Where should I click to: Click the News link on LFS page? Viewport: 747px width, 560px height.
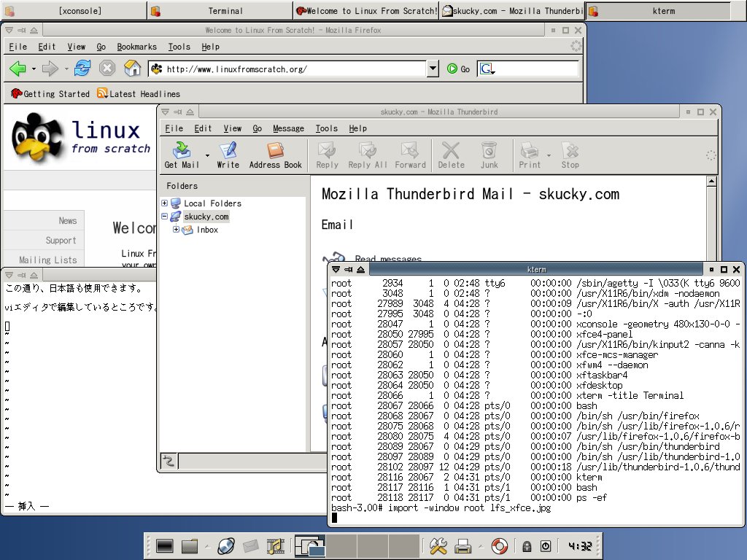click(x=68, y=220)
